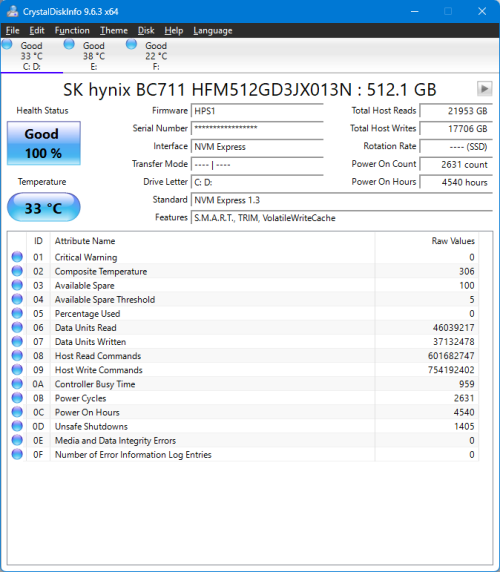Select the Controller Busy Time attribute name
The width and height of the screenshot is (500, 572).
coord(95,384)
